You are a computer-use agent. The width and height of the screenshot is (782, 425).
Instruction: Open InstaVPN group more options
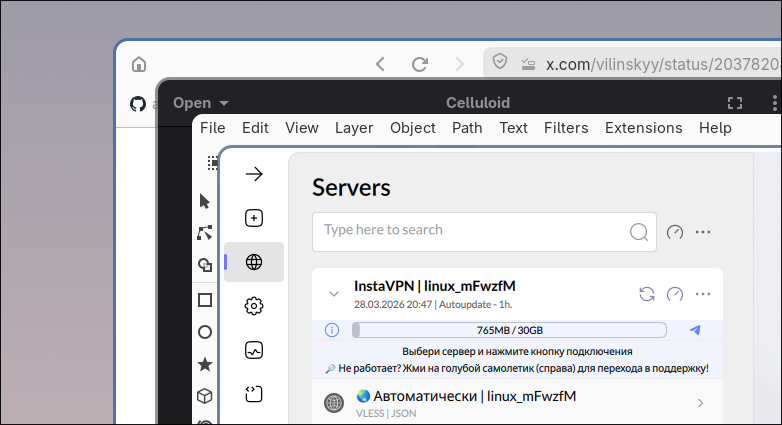click(703, 294)
